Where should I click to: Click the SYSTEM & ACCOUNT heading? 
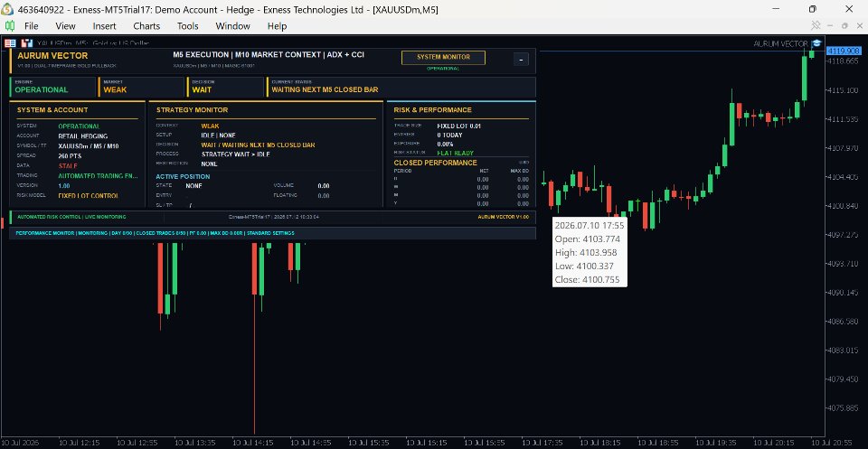pyautogui.click(x=52, y=110)
